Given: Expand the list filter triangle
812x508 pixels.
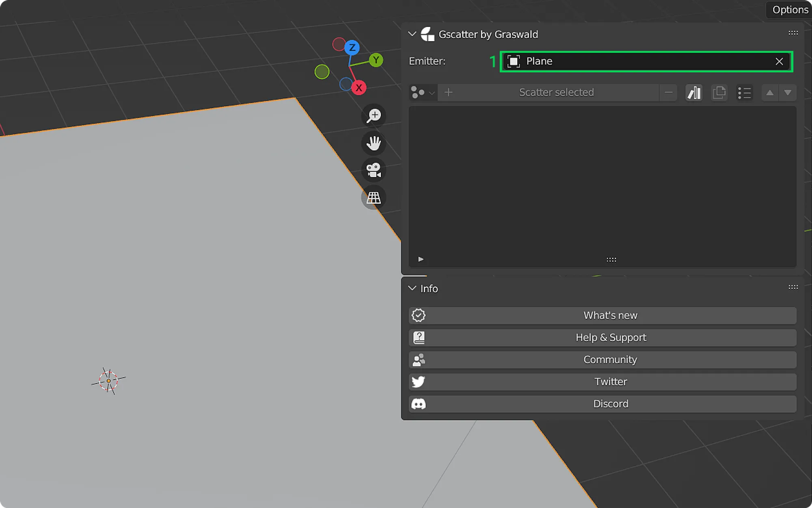Looking at the screenshot, I should click(421, 259).
